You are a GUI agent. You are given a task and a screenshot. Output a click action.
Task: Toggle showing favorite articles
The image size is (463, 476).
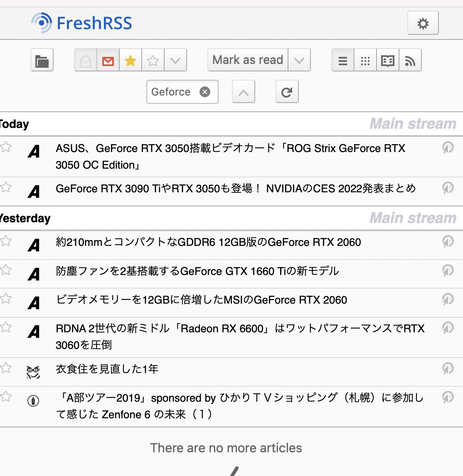point(131,60)
